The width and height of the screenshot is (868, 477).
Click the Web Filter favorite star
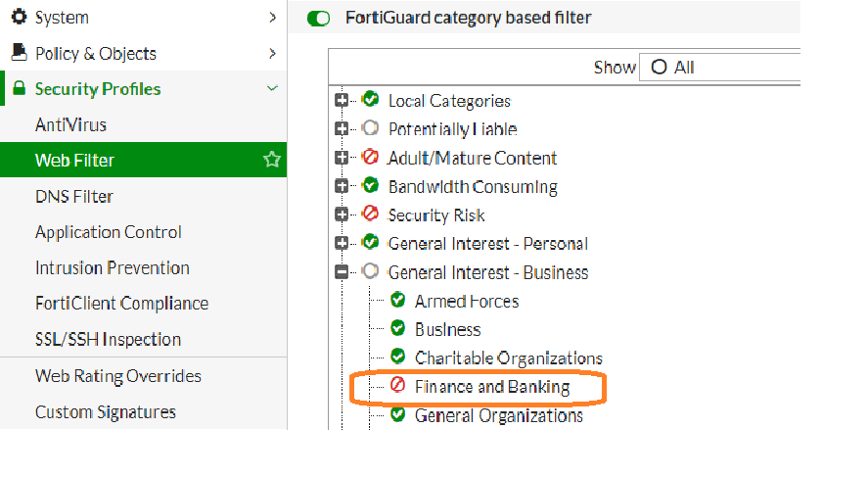tap(271, 160)
